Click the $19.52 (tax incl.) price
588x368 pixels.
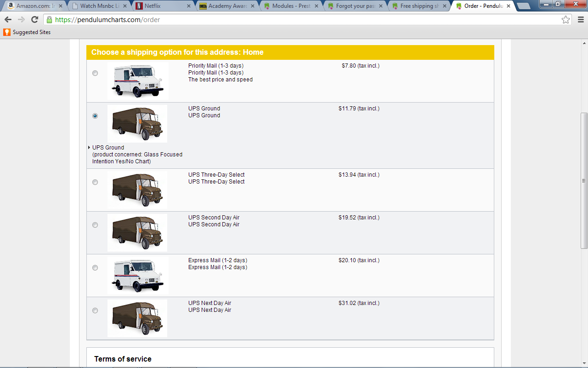click(359, 218)
